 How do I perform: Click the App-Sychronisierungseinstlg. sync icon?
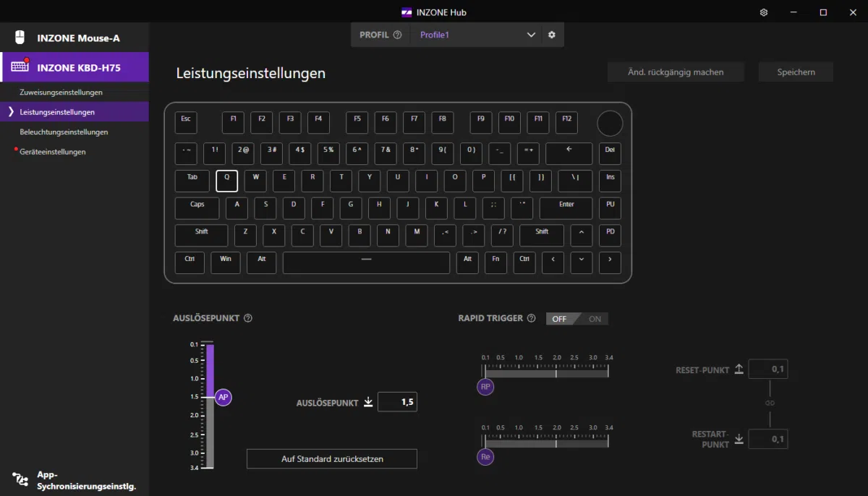point(20,479)
